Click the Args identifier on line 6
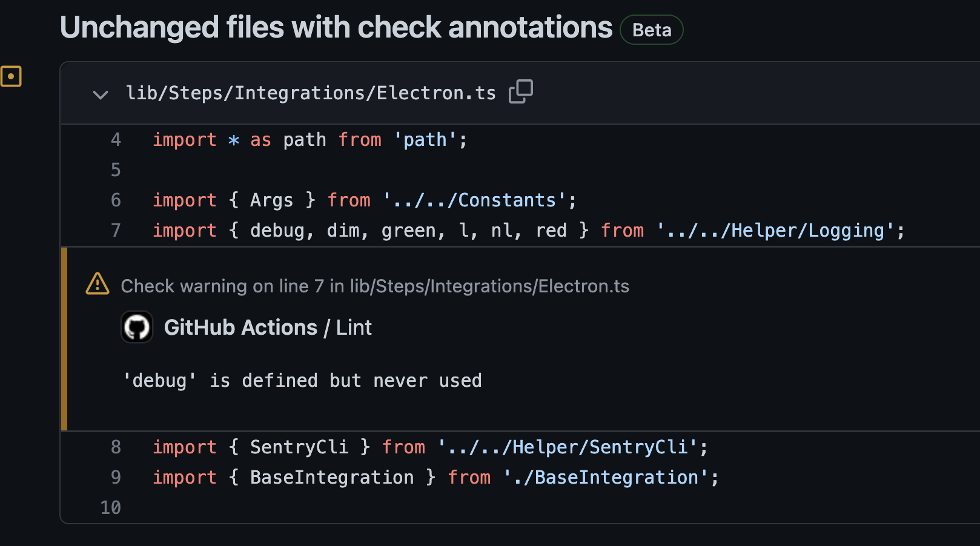980x546 pixels. point(271,200)
